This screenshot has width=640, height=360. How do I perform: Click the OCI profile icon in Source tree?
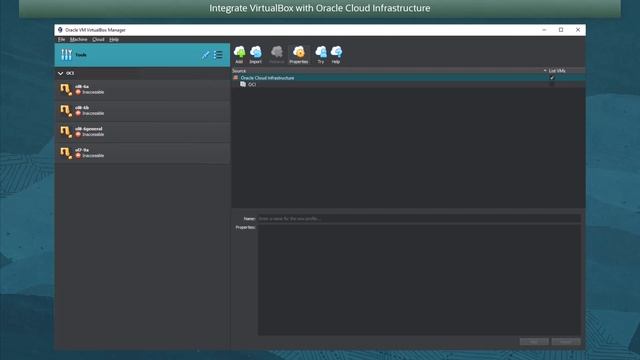coord(243,84)
